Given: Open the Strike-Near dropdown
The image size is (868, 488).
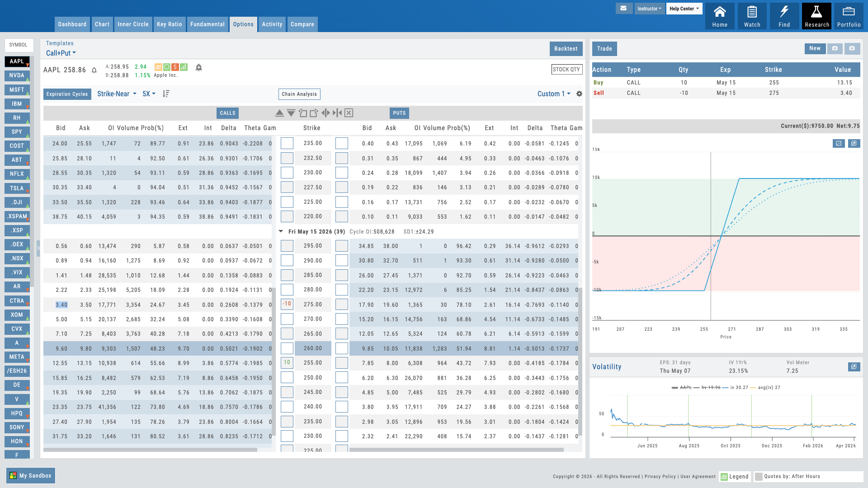Looking at the screenshot, I should tap(116, 94).
